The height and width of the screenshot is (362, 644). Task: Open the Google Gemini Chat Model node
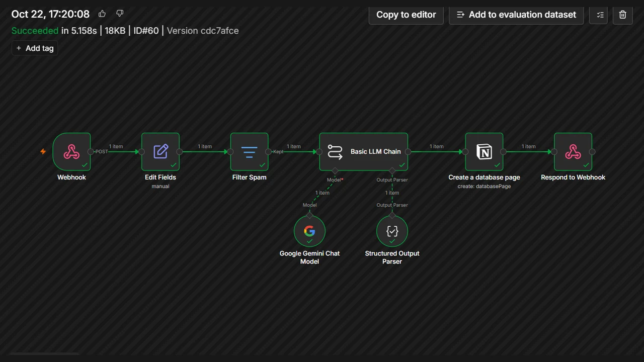tap(309, 231)
